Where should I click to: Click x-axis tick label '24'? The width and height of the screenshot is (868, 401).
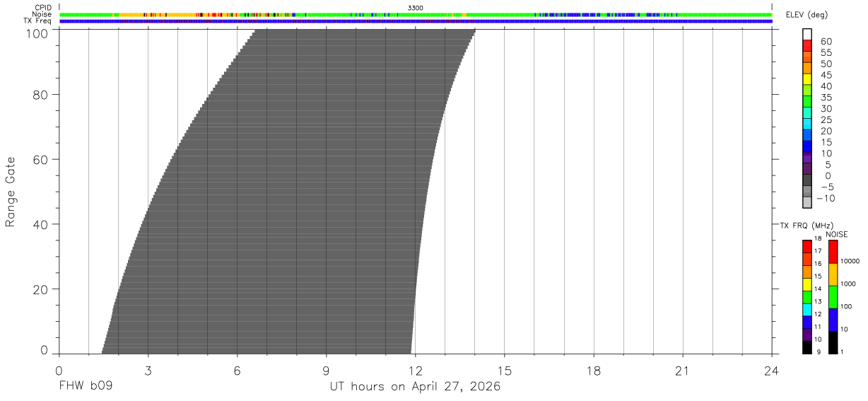coord(772,371)
